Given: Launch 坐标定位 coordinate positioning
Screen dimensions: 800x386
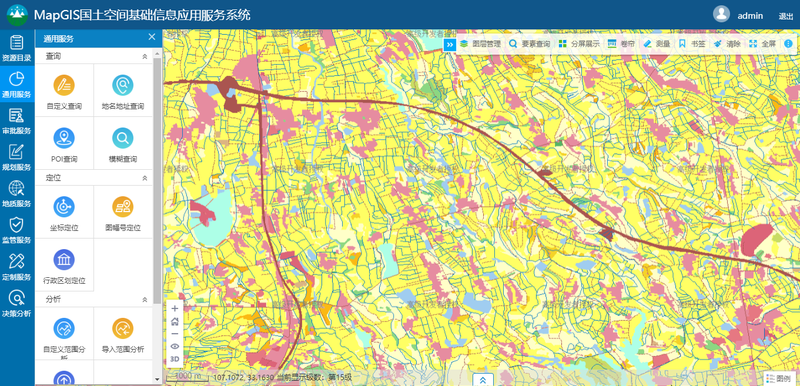Looking at the screenshot, I should click(64, 213).
